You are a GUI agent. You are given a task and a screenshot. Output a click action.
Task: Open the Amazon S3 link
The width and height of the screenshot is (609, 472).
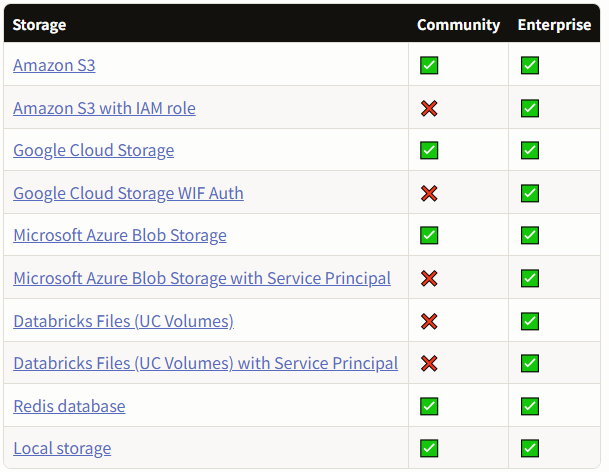point(54,65)
